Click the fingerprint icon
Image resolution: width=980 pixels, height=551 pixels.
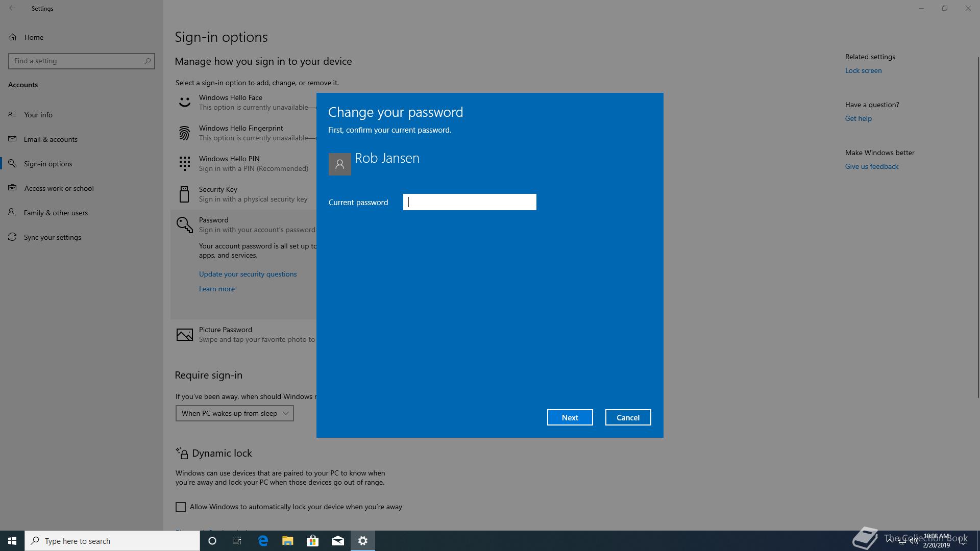pos(184,133)
